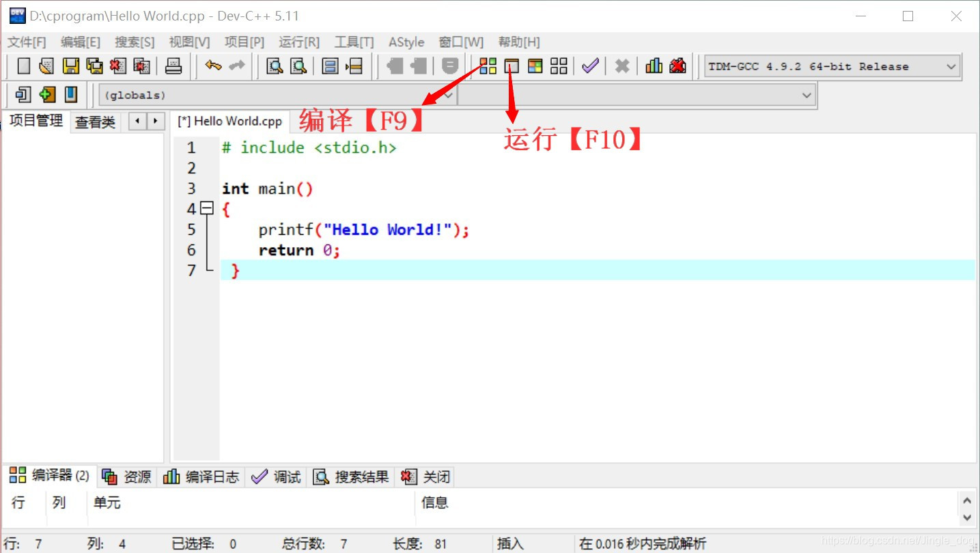This screenshot has width=980, height=553.
Task: Open a file with the toolbar Open icon
Action: (46, 66)
